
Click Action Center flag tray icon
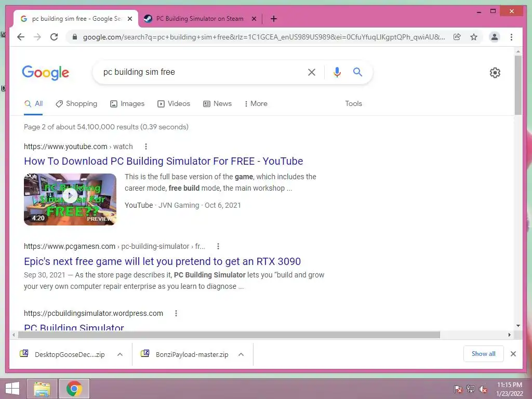click(x=458, y=389)
